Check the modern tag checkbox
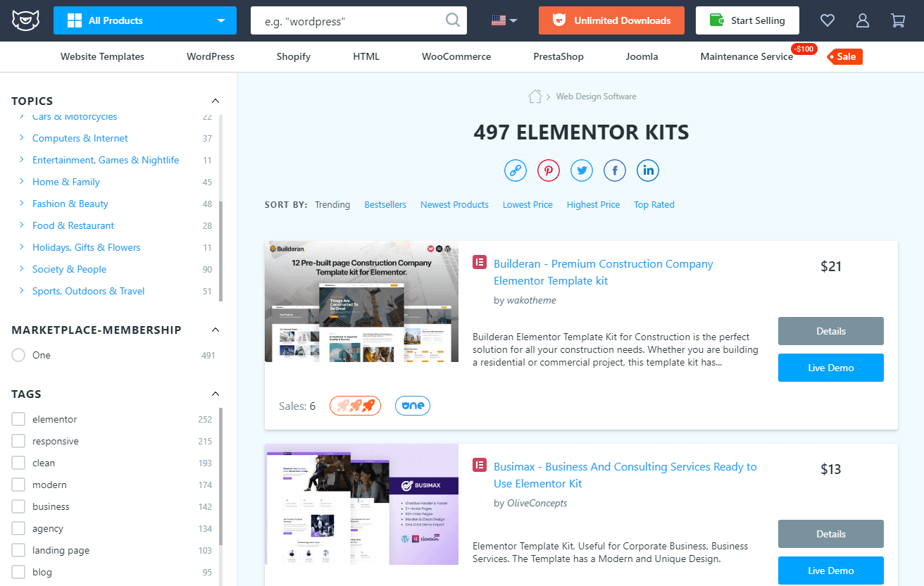Viewport: 924px width, 586px height. point(18,485)
